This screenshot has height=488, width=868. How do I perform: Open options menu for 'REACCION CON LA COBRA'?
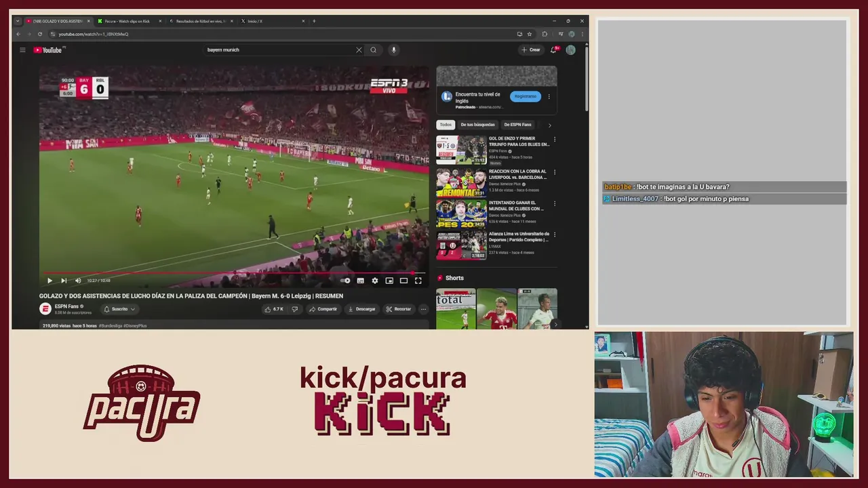pos(555,172)
